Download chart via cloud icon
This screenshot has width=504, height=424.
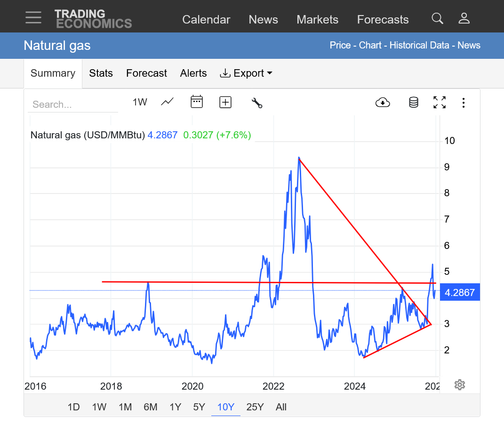[383, 102]
